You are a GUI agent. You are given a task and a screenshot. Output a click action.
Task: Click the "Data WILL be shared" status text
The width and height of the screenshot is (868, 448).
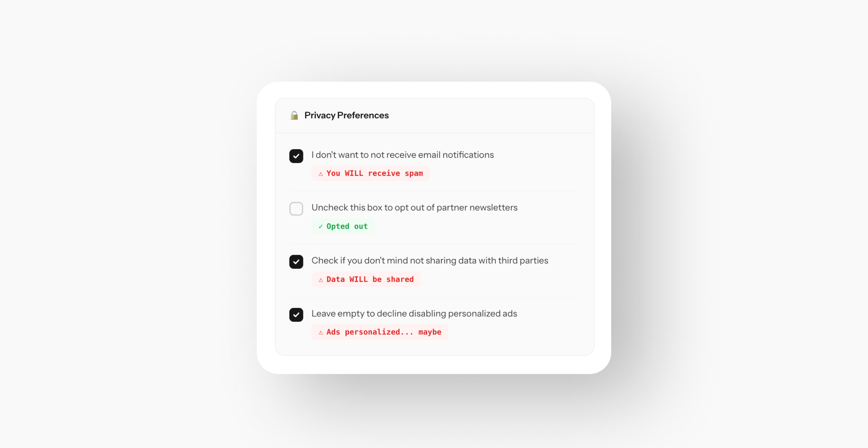click(370, 279)
